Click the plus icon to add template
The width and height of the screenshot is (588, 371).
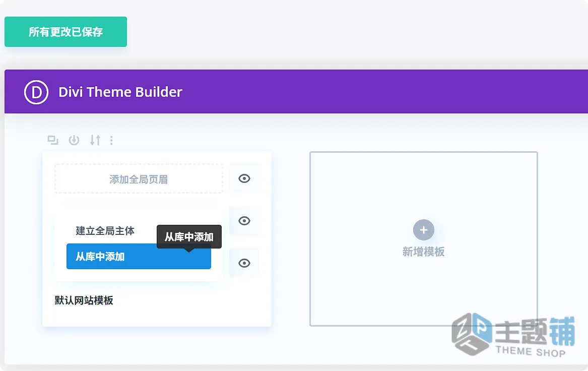click(424, 230)
